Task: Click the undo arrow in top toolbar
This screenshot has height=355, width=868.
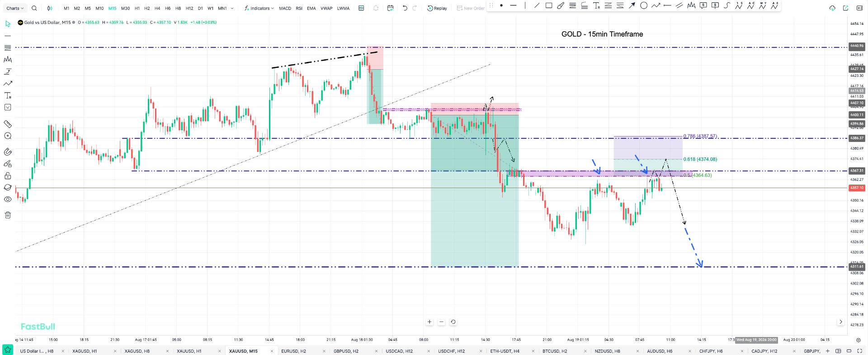Action: (x=405, y=8)
